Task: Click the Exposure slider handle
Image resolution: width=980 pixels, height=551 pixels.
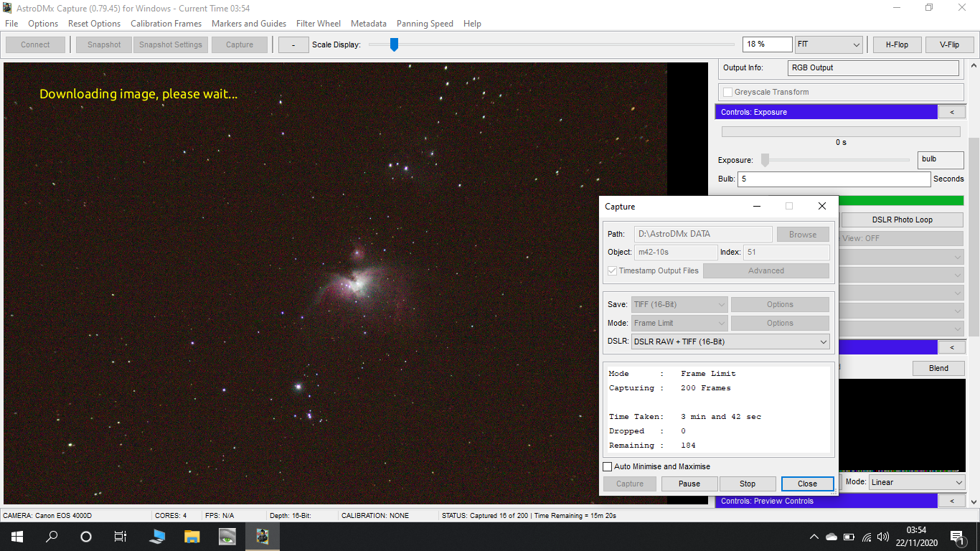Action: (x=765, y=160)
